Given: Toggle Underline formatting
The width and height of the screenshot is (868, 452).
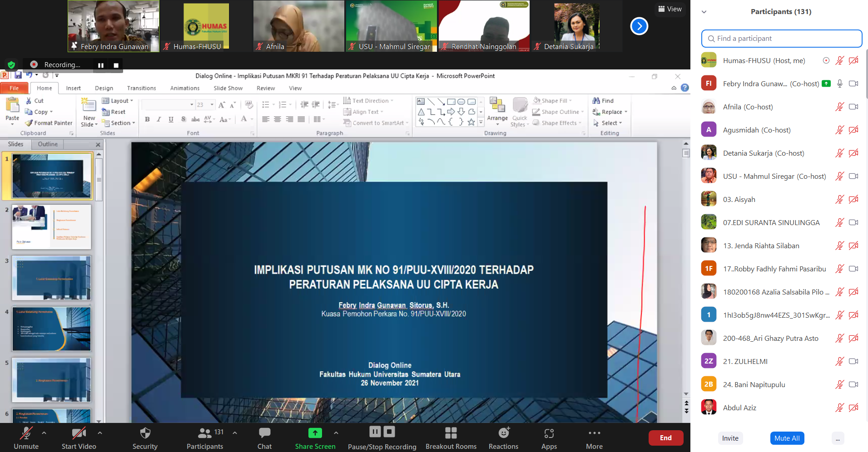Looking at the screenshot, I should pos(171,119).
